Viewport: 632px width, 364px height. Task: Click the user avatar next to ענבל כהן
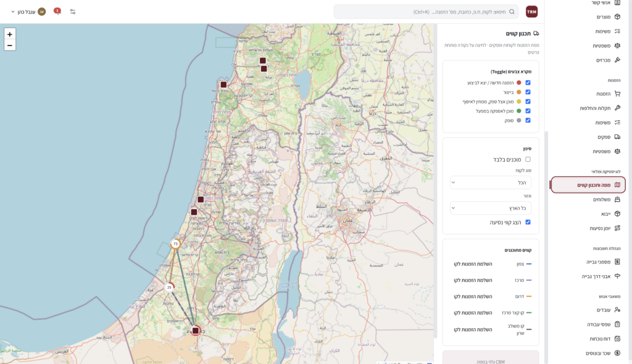pyautogui.click(x=41, y=12)
